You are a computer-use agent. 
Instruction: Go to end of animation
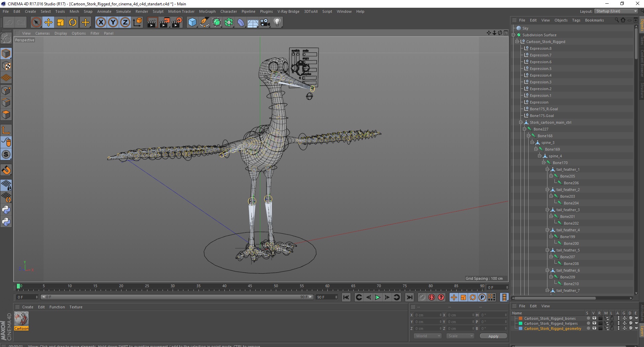point(409,297)
